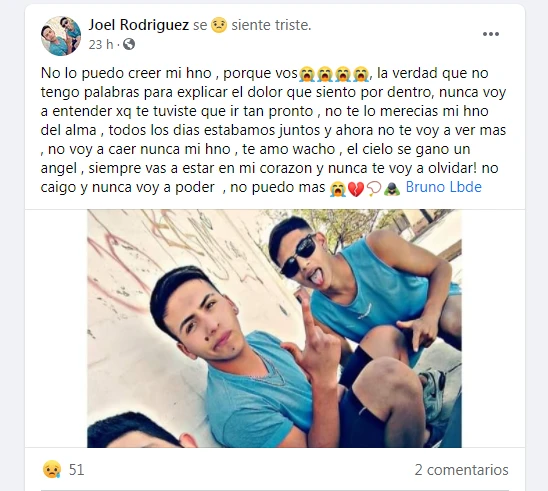Click the first crying emoji after 'porque vos'
This screenshot has height=491, width=548.
(x=307, y=74)
